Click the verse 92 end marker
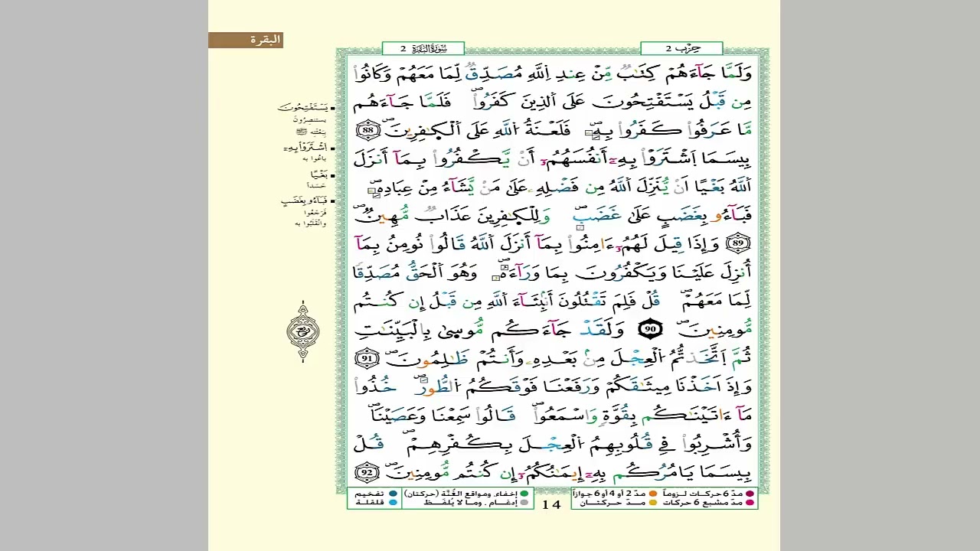The image size is (980, 551). point(368,471)
